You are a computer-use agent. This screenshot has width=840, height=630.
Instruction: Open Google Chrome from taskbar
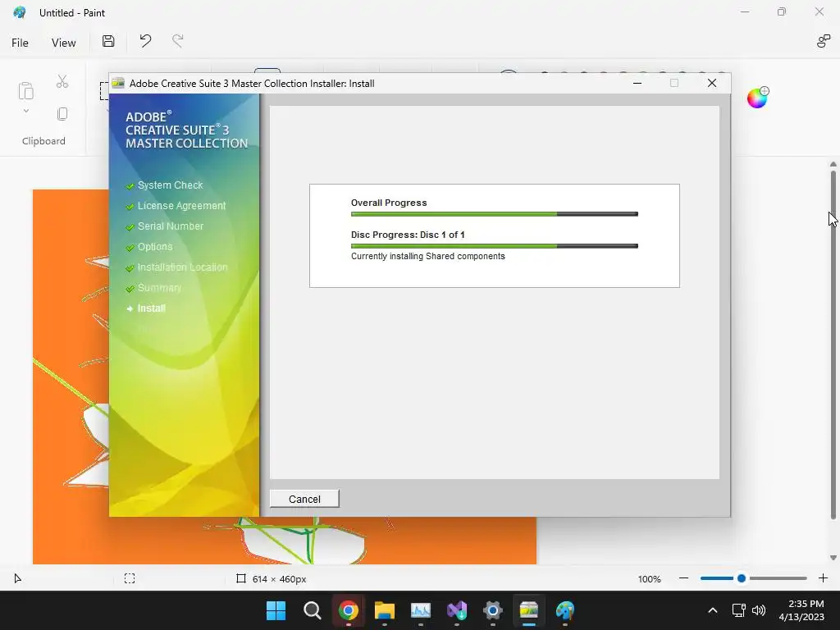[348, 610]
